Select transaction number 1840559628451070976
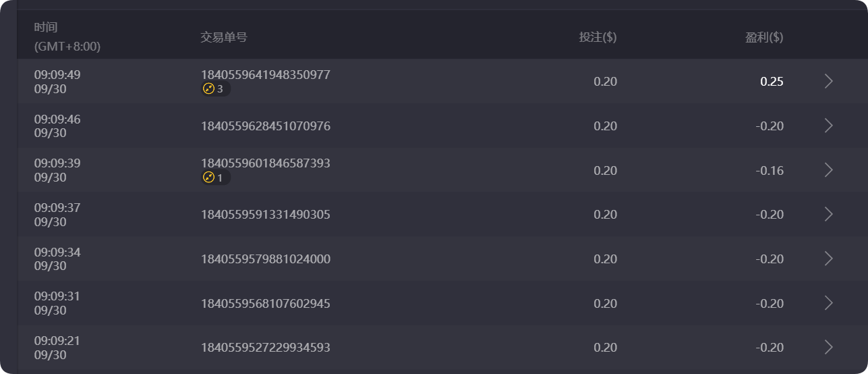 point(265,126)
